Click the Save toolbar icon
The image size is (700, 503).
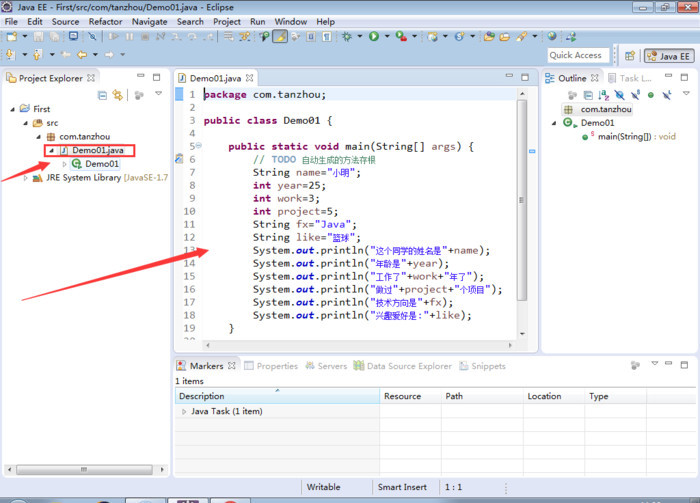[39, 37]
